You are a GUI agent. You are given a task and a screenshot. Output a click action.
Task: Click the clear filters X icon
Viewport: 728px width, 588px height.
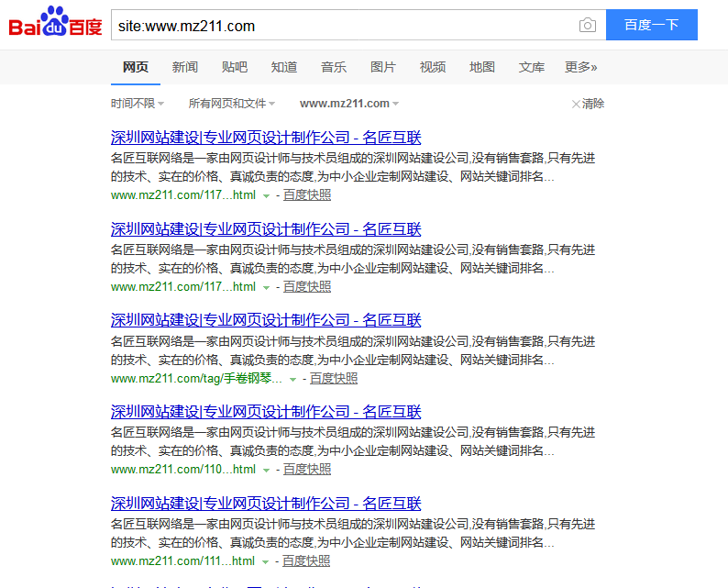576,105
